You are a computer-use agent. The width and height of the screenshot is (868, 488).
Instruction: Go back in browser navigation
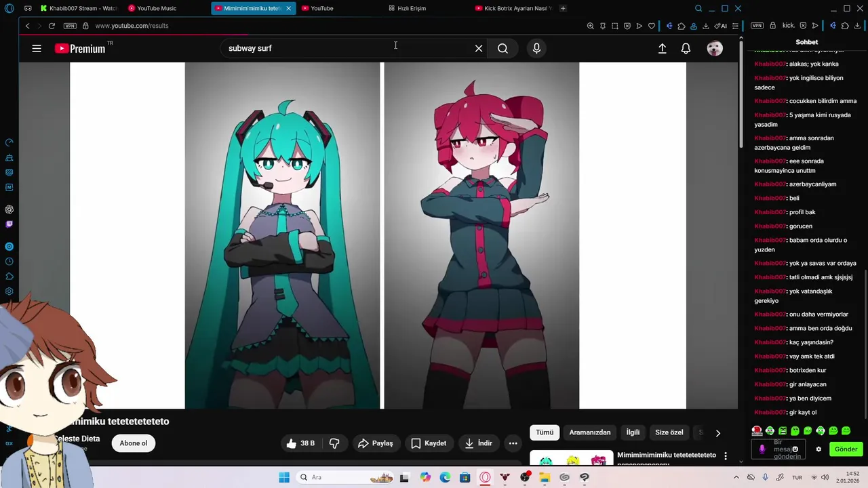pyautogui.click(x=27, y=26)
